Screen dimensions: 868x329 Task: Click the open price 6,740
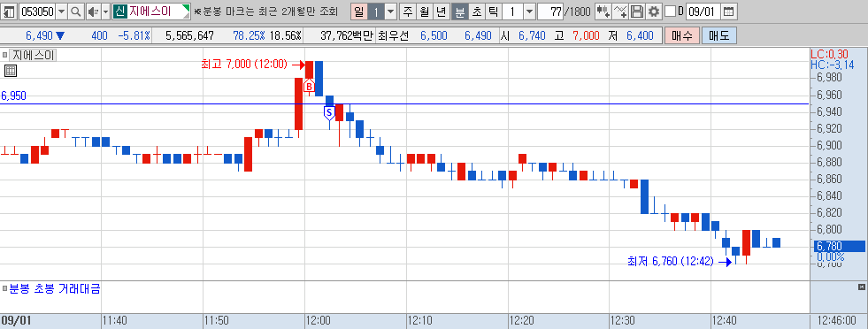[x=532, y=36]
